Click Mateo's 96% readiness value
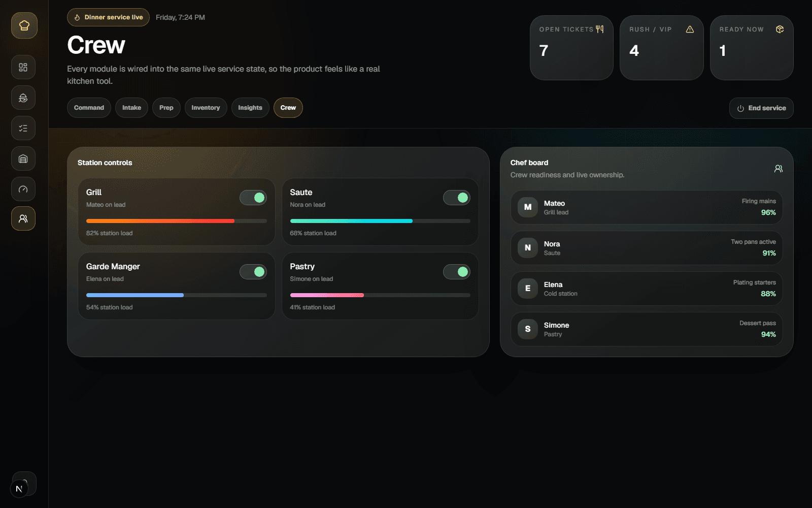Screen dimensions: 812x508 (x=768, y=212)
